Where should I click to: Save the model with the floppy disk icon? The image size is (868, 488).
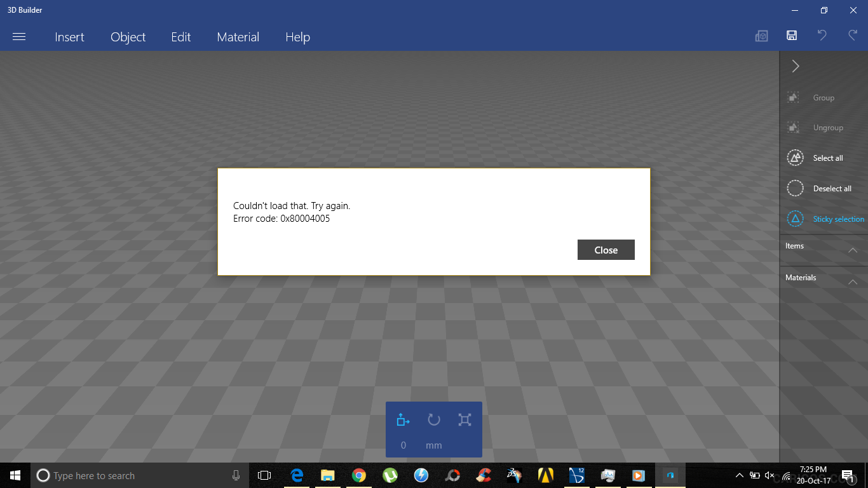[x=792, y=36]
